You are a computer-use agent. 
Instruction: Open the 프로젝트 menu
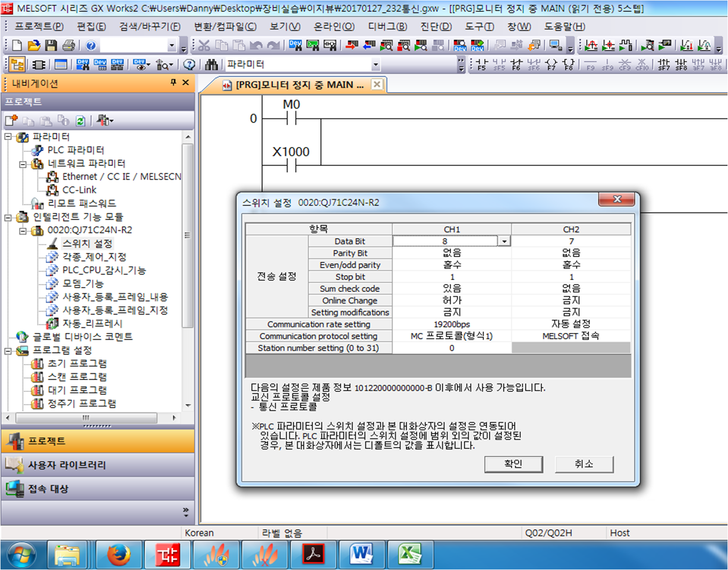point(39,27)
